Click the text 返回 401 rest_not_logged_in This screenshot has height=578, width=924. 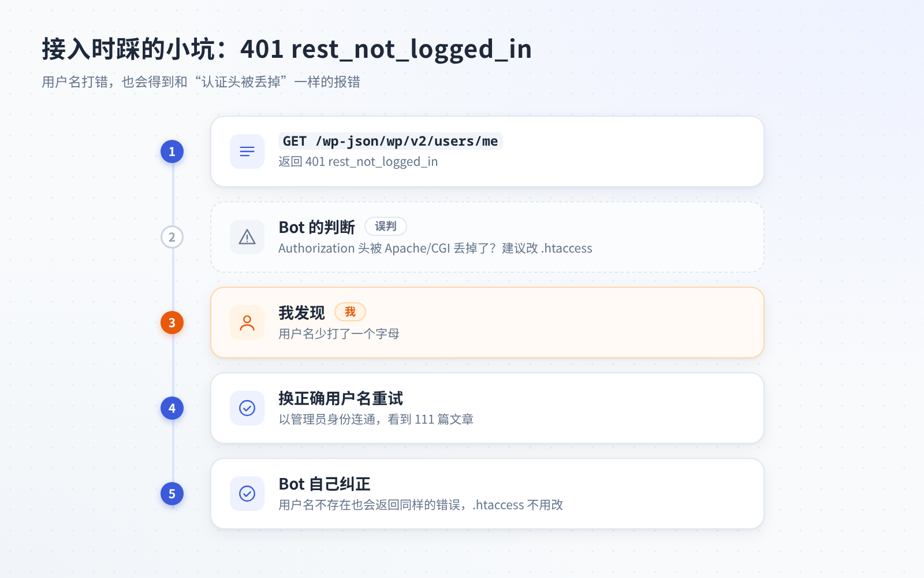(358, 162)
